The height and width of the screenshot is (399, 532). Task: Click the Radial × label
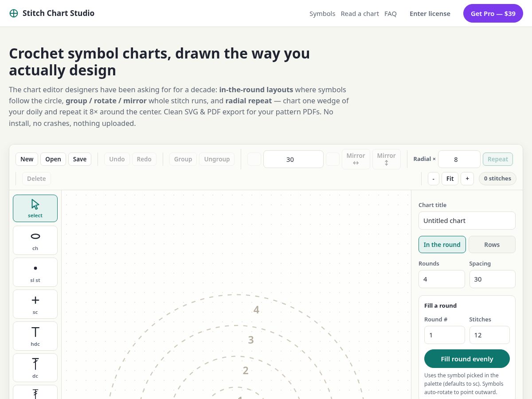[x=425, y=159]
